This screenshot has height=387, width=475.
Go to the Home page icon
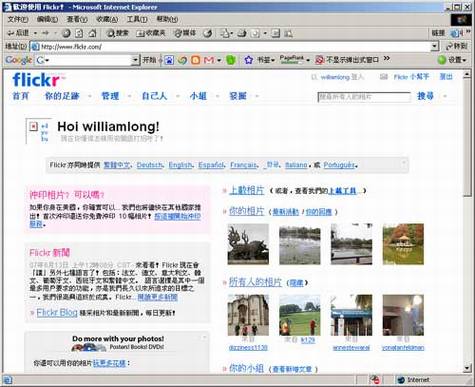92,33
